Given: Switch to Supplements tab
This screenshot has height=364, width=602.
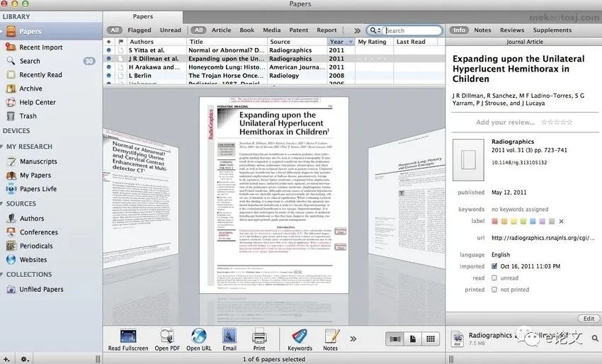Looking at the screenshot, I should [x=552, y=30].
